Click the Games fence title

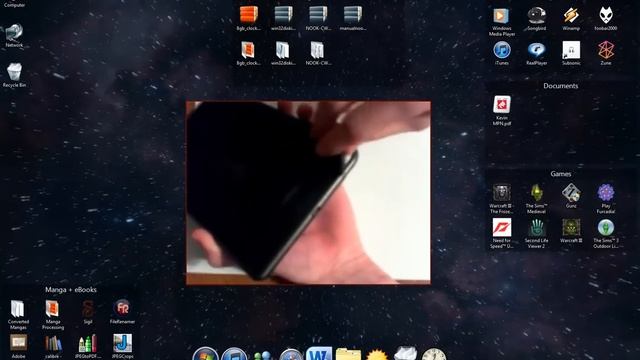560,174
